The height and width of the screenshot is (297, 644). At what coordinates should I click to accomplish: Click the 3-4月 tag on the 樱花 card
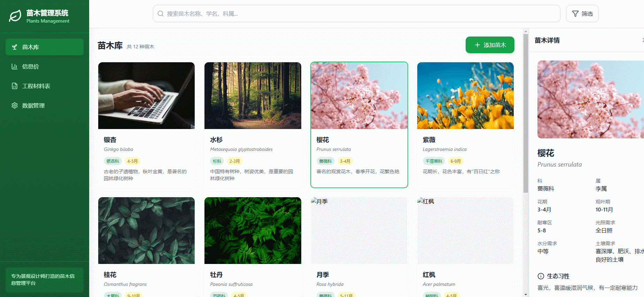click(345, 161)
